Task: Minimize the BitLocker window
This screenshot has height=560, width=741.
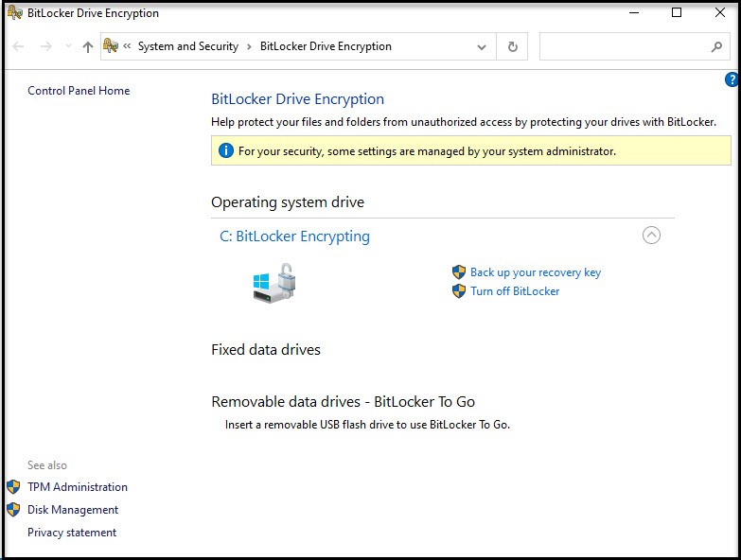Action: (x=634, y=12)
